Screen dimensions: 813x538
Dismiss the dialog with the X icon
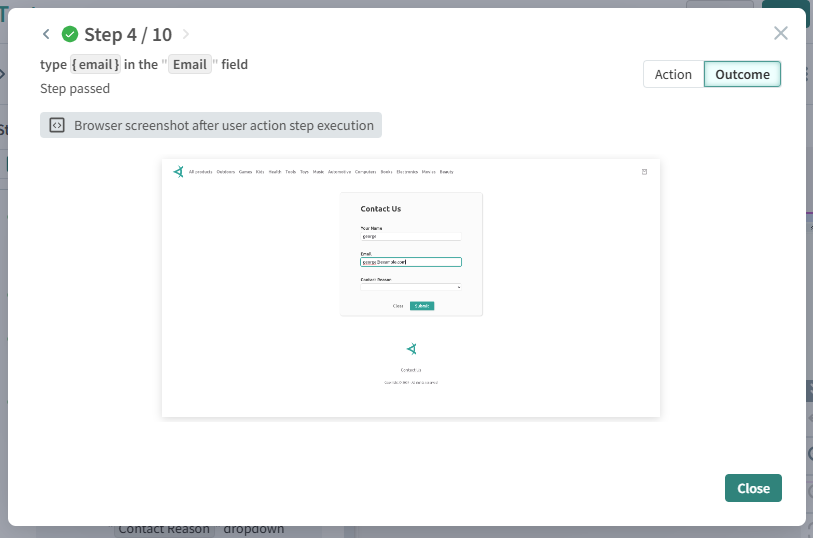781,33
